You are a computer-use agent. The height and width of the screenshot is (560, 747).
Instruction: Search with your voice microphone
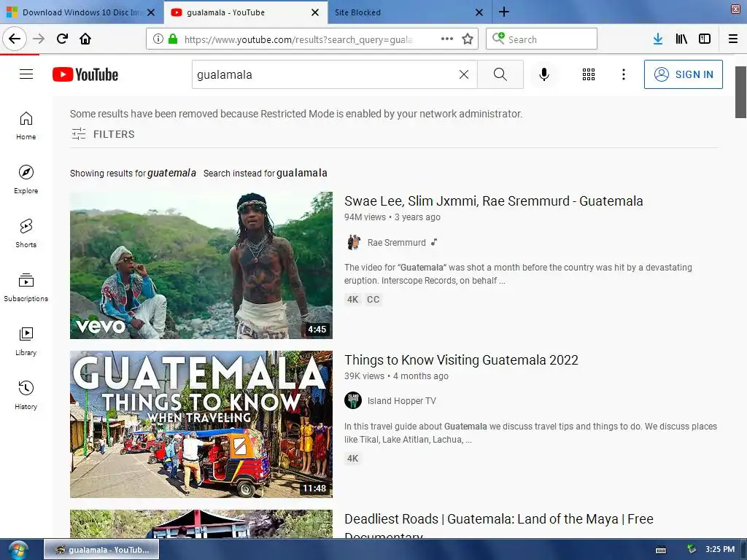(544, 74)
